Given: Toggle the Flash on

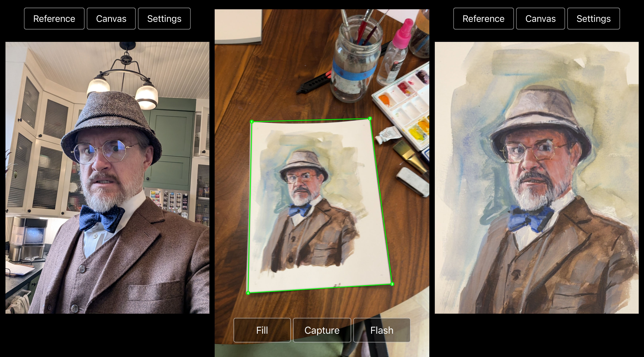Looking at the screenshot, I should (x=382, y=330).
